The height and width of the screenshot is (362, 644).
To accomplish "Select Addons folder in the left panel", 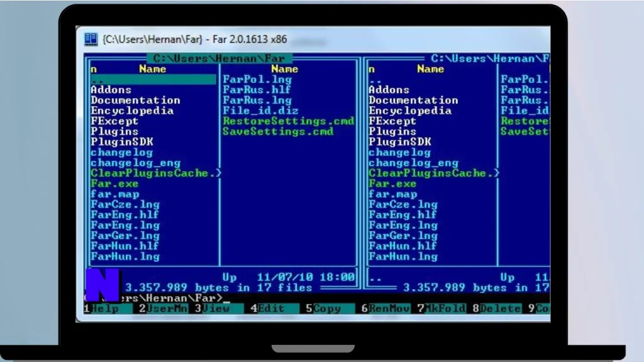I will [x=111, y=90].
